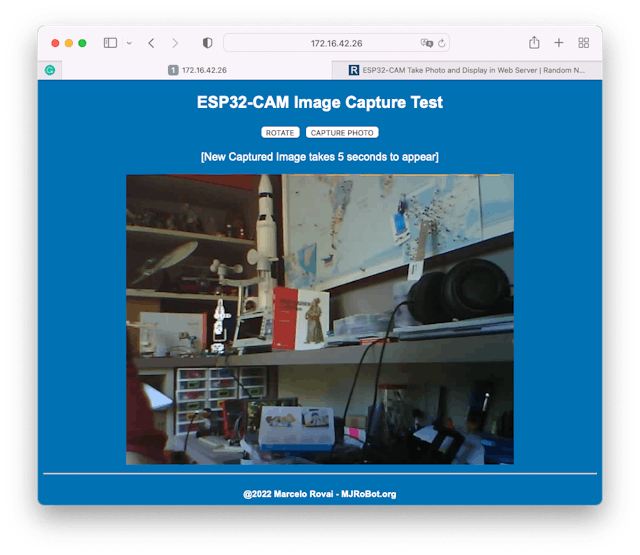Minimize the window with yellow button
640x555 pixels.
pos(69,43)
